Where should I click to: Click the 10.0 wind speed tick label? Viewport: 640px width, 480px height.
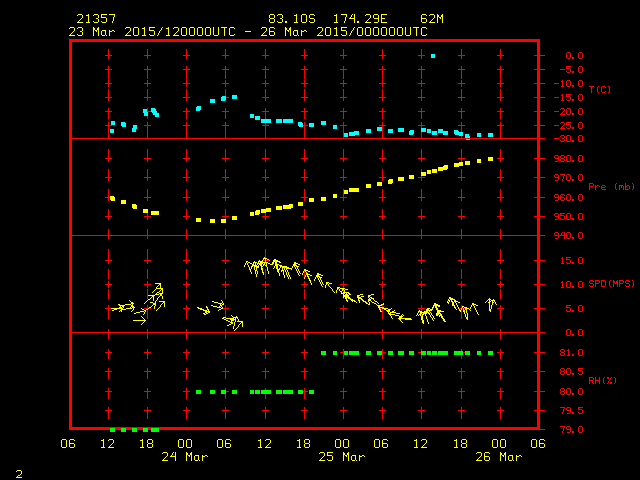click(x=571, y=284)
